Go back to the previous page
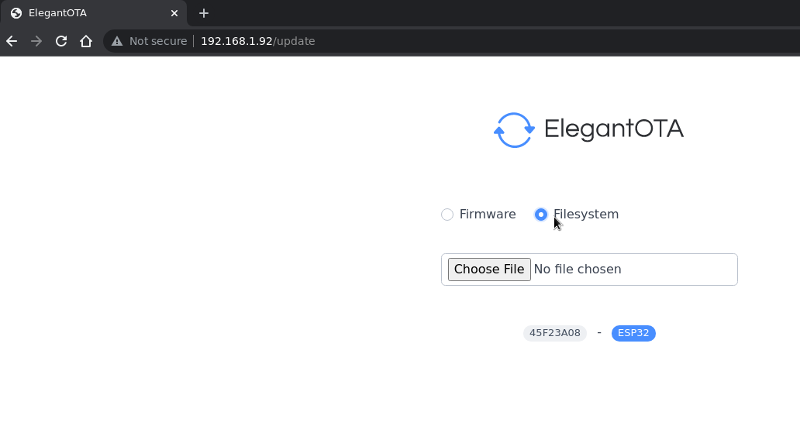The width and height of the screenshot is (800, 443). (12, 41)
